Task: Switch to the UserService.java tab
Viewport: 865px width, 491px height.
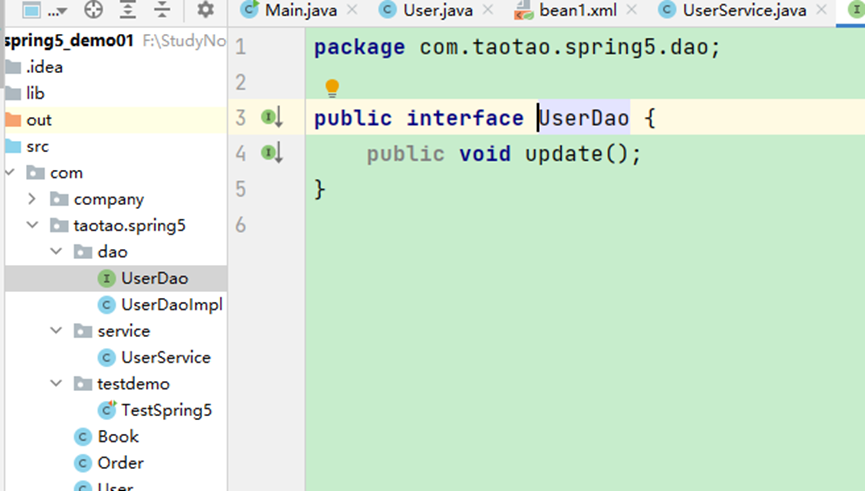Action: pos(744,11)
